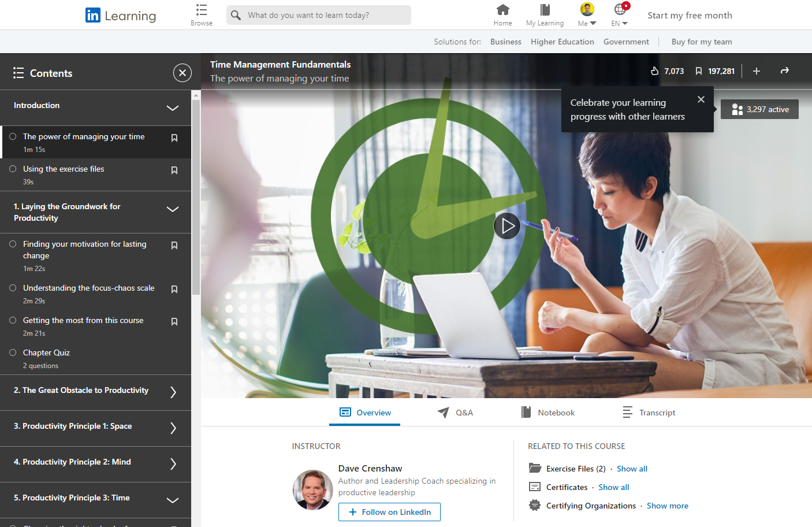Click the Contents list icon
812x527 pixels.
point(18,73)
